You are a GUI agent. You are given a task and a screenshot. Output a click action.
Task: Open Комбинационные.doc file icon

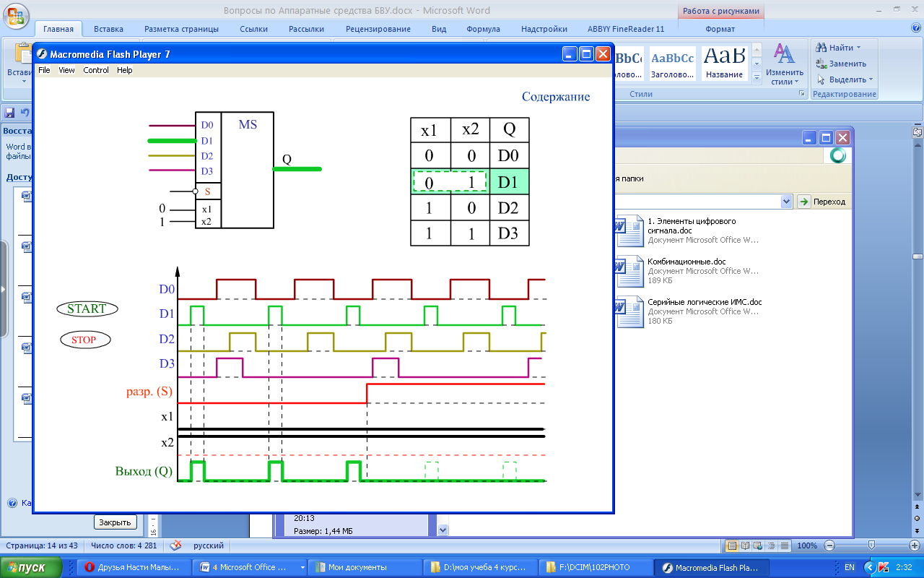tap(628, 270)
